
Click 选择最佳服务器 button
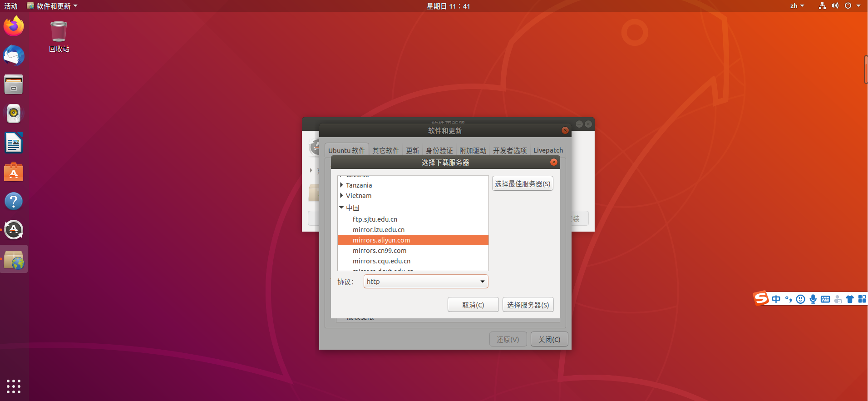click(523, 184)
